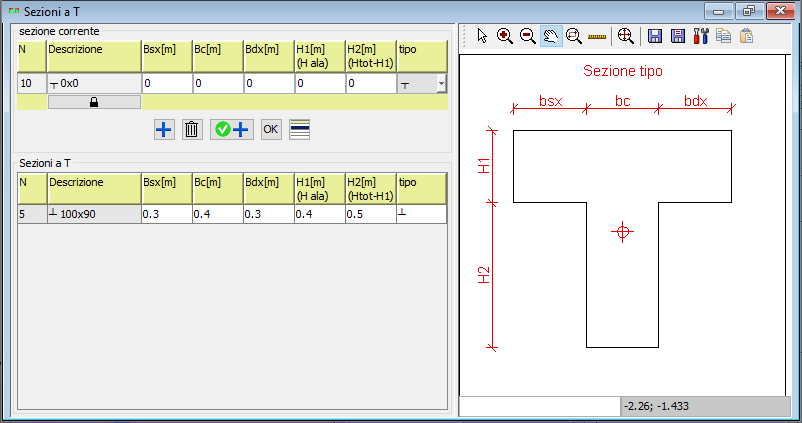Activate the pan hand tool
802x423 pixels.
(x=551, y=36)
